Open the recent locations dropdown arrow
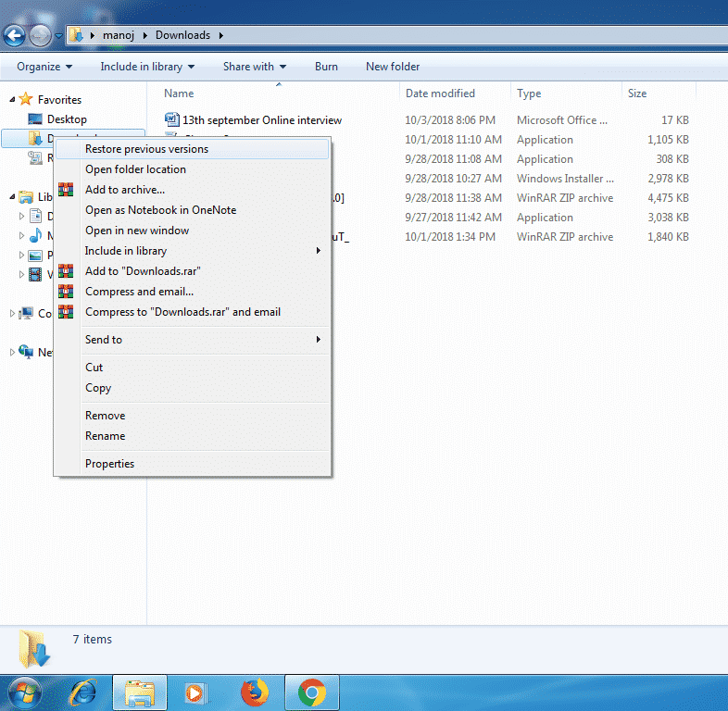The width and height of the screenshot is (728, 711). click(58, 35)
